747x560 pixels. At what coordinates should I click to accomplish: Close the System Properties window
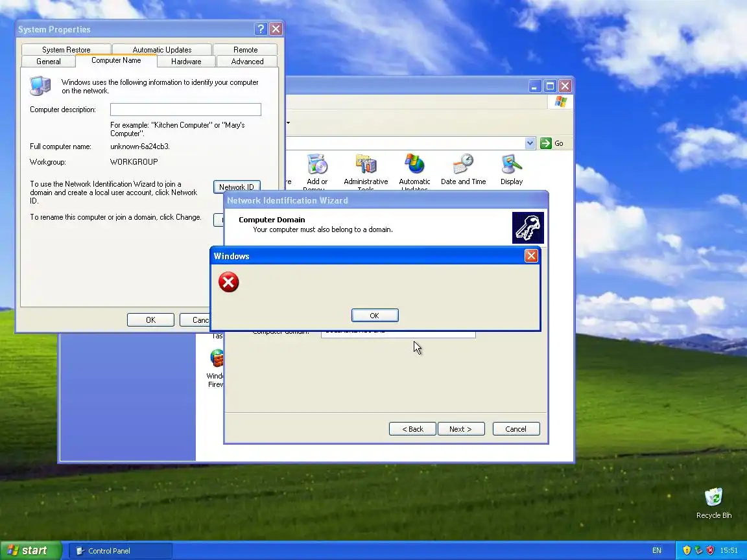tap(276, 29)
